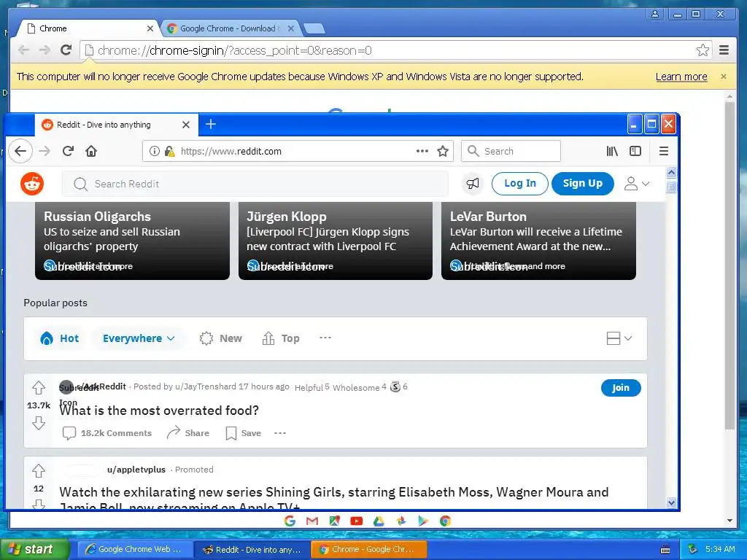Click the Google Drive shortcut icon in the Chrome page

[x=379, y=521]
